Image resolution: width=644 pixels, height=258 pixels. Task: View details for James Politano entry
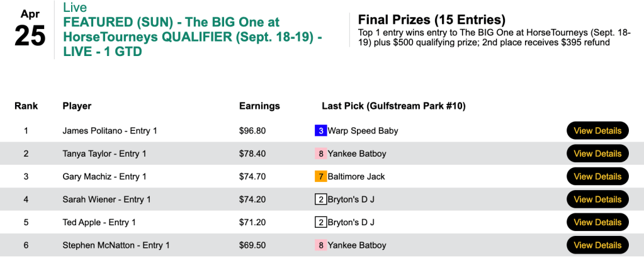tap(597, 131)
